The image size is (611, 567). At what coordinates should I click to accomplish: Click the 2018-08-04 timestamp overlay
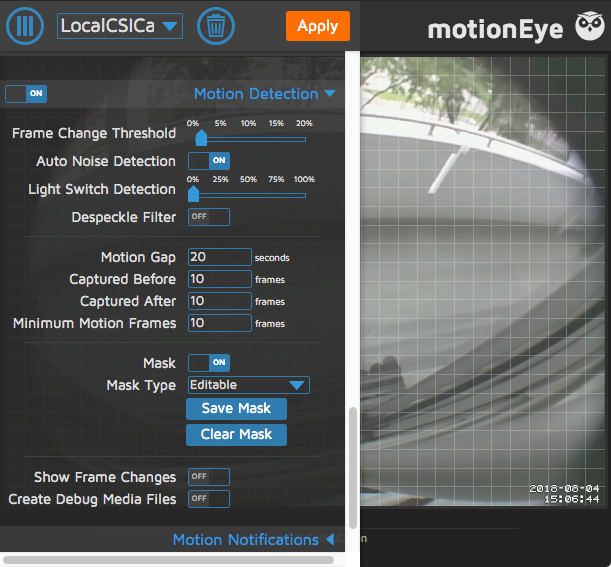pos(564,494)
